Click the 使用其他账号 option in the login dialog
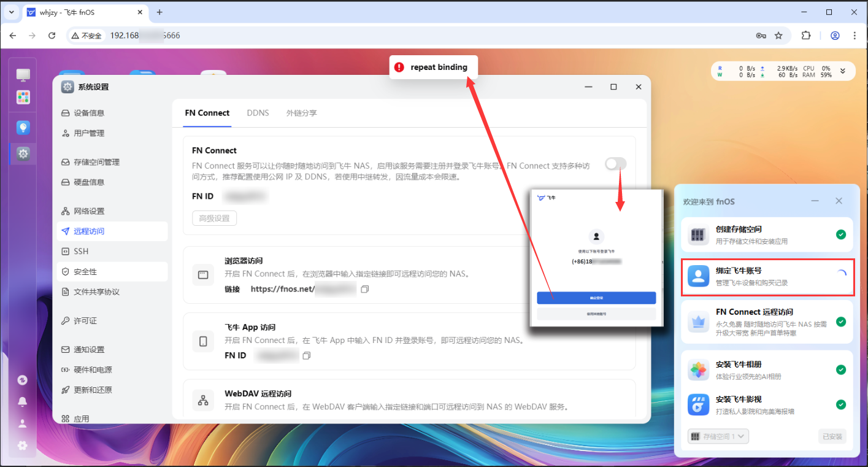 coord(596,314)
